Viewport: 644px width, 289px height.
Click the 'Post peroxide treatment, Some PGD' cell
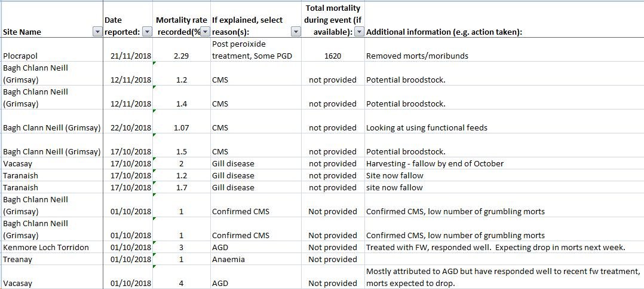(x=256, y=50)
